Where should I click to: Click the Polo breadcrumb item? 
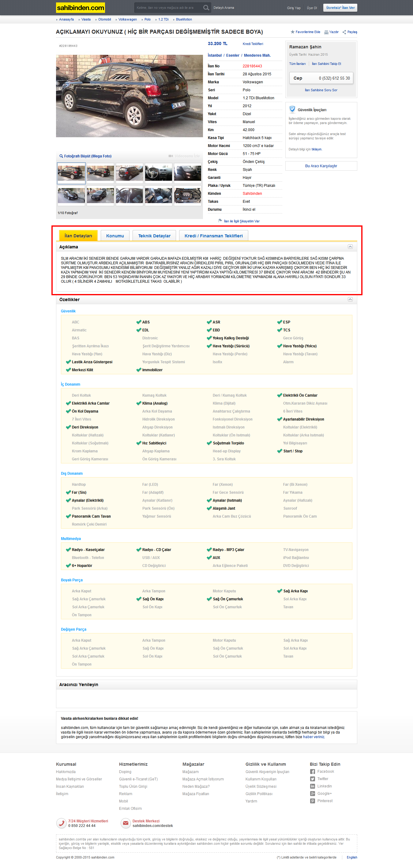pyautogui.click(x=148, y=19)
